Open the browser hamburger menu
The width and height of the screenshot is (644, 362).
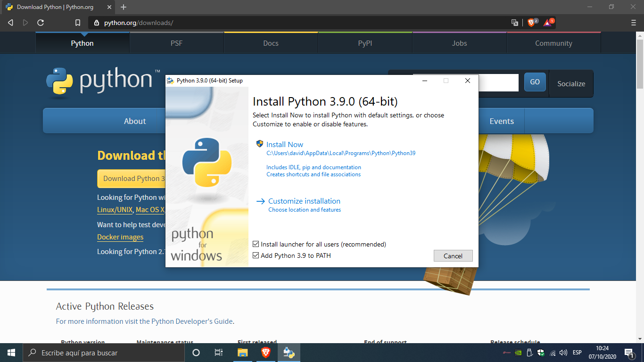[x=634, y=23]
